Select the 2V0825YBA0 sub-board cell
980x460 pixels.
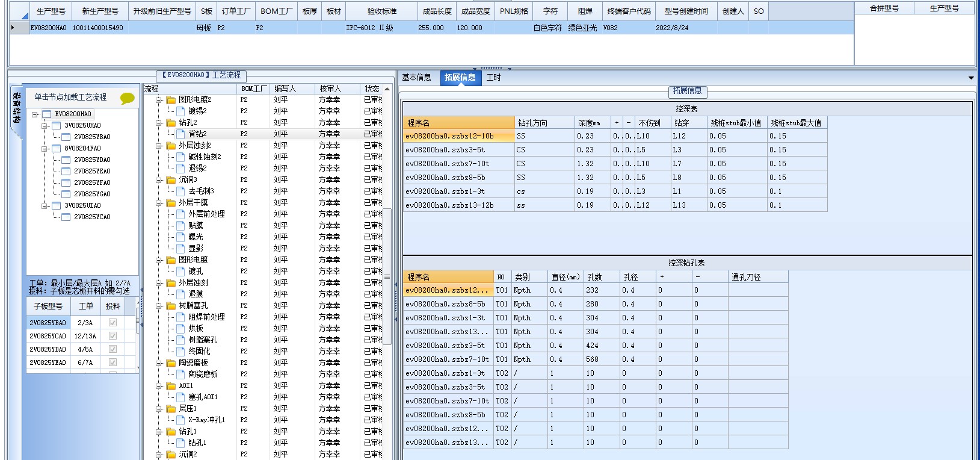click(48, 323)
